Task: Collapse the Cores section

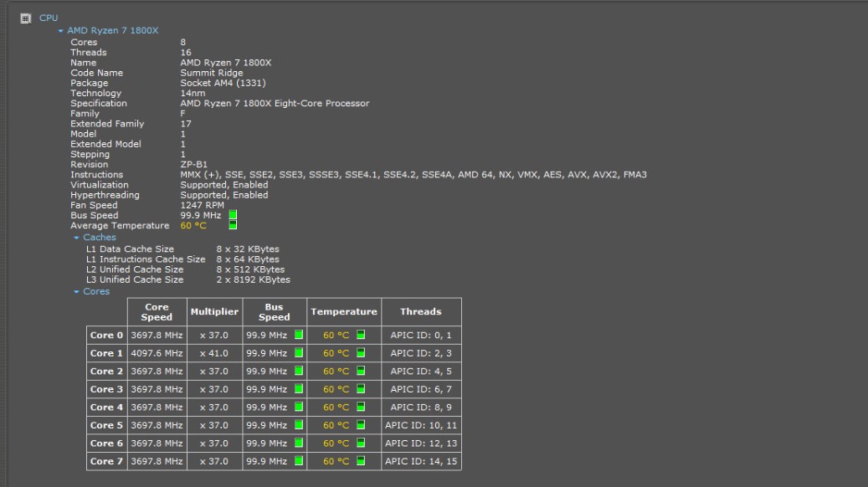Action: coord(76,292)
